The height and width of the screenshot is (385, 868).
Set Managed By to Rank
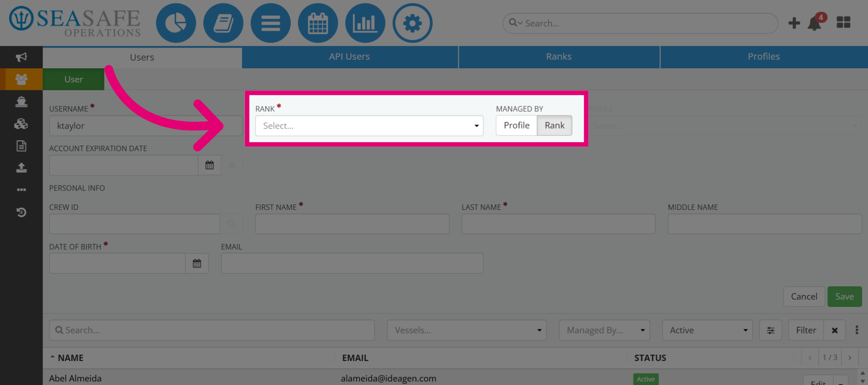(554, 125)
